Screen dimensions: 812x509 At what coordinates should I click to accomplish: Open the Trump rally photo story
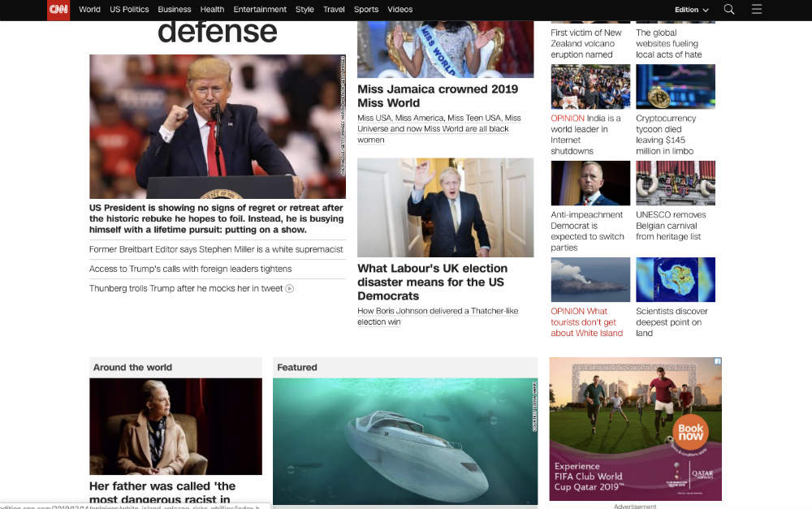pos(218,127)
